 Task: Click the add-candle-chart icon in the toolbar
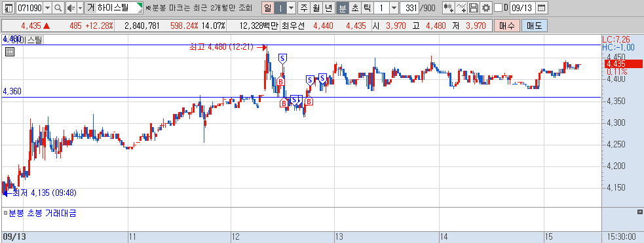click(449, 7)
